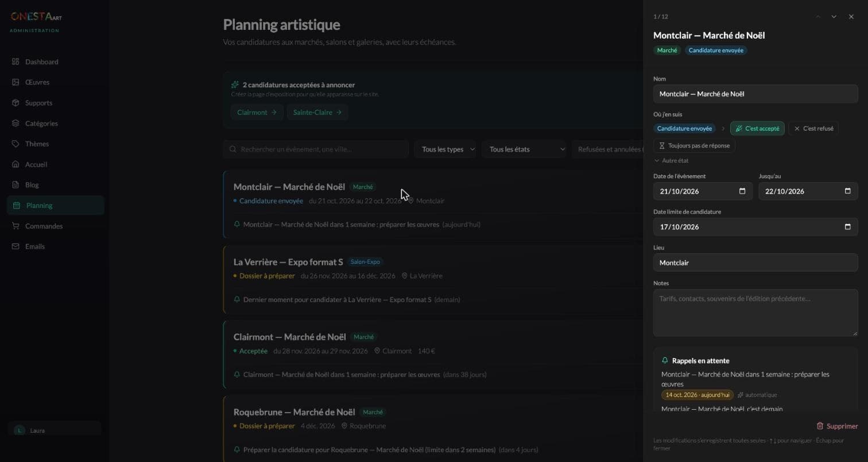Image resolution: width=868 pixels, height=462 pixels.
Task: Click the magnifier icon in the search box
Action: 232,149
